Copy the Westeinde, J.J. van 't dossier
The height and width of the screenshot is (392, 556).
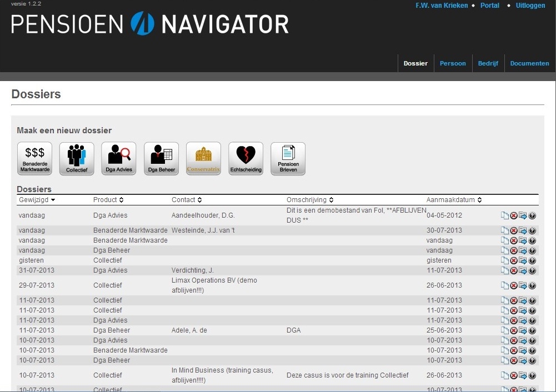[x=504, y=230]
